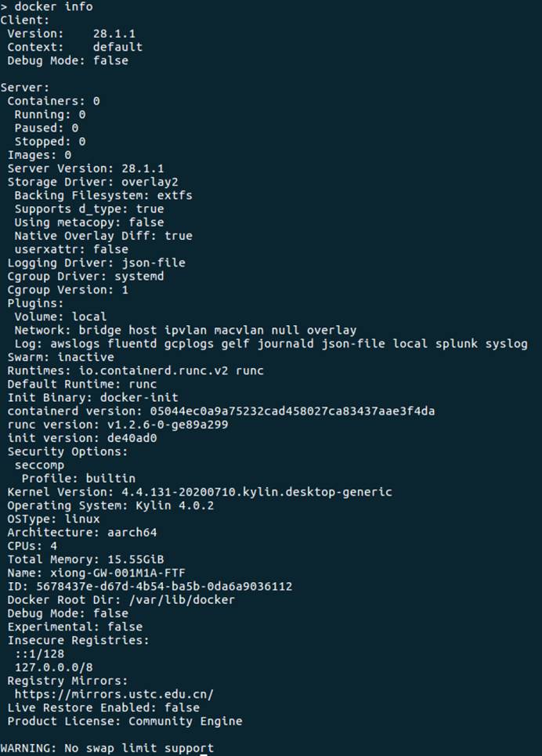The height and width of the screenshot is (756, 542).
Task: Click the hostname xiong-GW-001M1A-FTF
Action: click(x=117, y=573)
